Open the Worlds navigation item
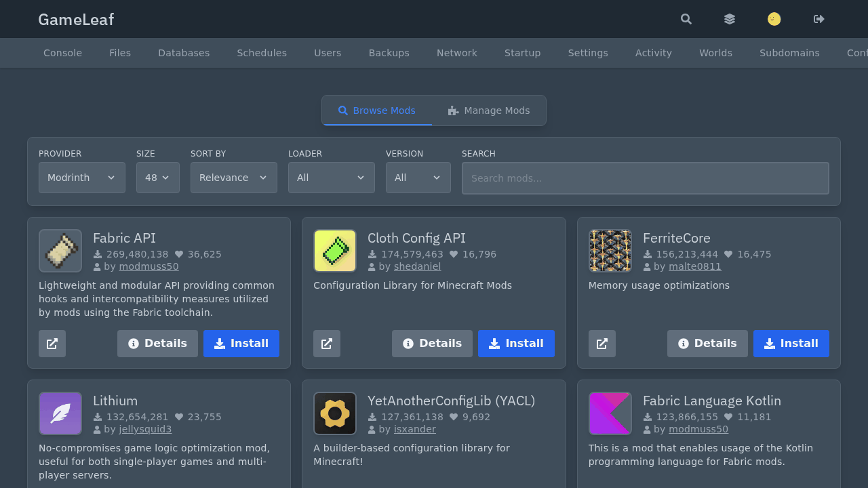The image size is (868, 488). [716, 53]
